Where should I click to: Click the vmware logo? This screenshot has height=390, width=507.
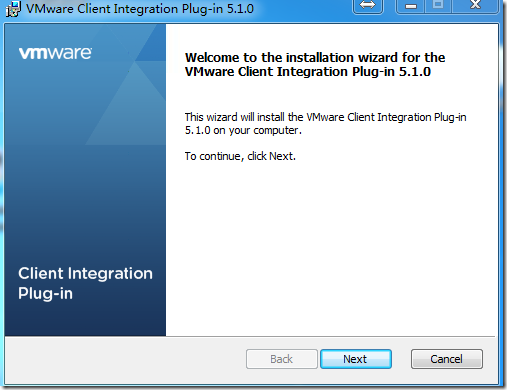tap(55, 53)
